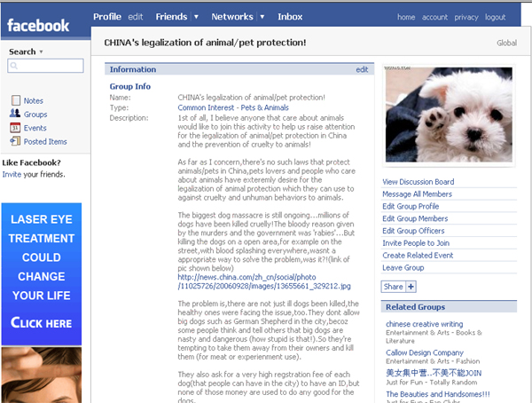The image size is (532, 403).
Task: Open The Beauties and Handsomes!!! group
Action: coord(438,394)
